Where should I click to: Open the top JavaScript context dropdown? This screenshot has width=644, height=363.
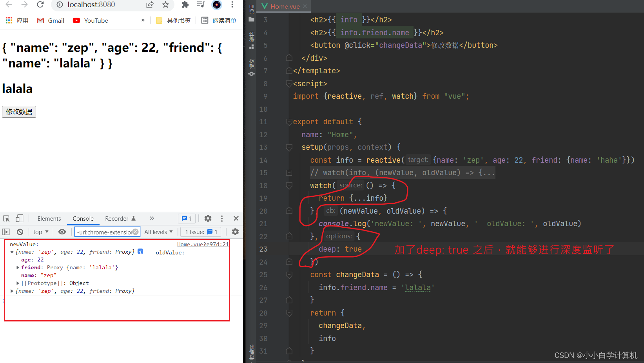41,232
